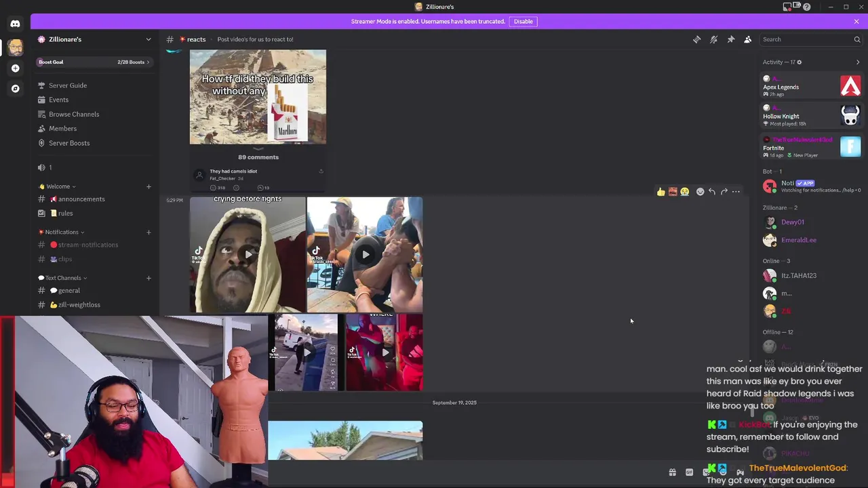868x488 pixels.
Task: Select the Zillionare's server avatar icon
Action: pos(15,47)
